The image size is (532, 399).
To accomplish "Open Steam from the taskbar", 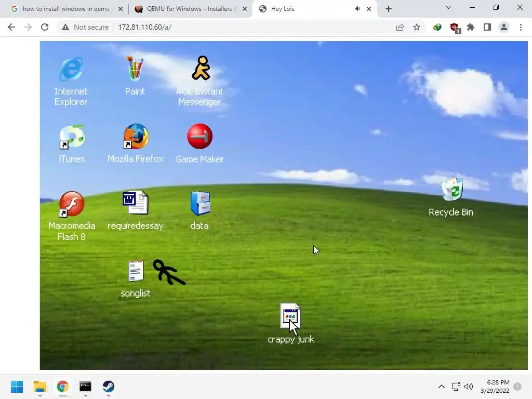I will pos(108,387).
